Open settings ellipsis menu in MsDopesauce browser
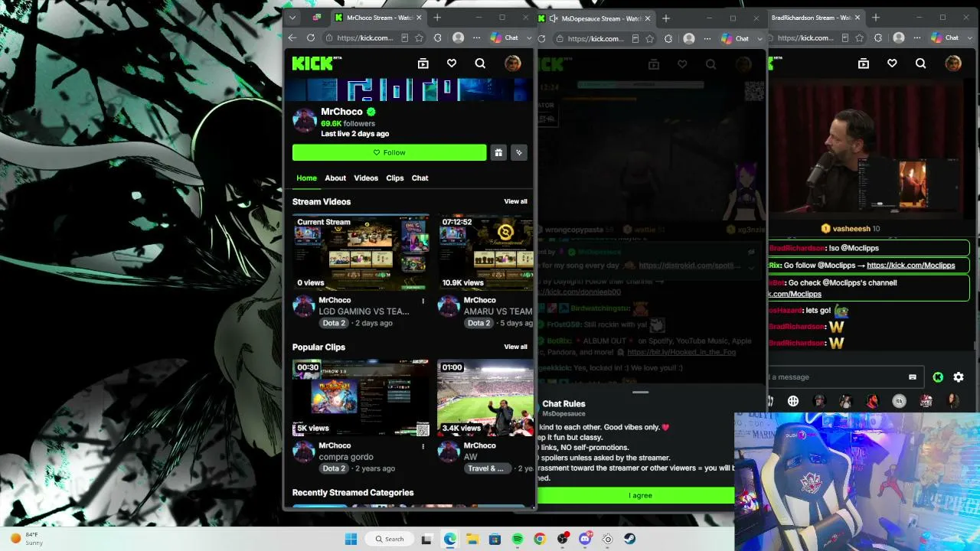The height and width of the screenshot is (551, 980). [707, 38]
